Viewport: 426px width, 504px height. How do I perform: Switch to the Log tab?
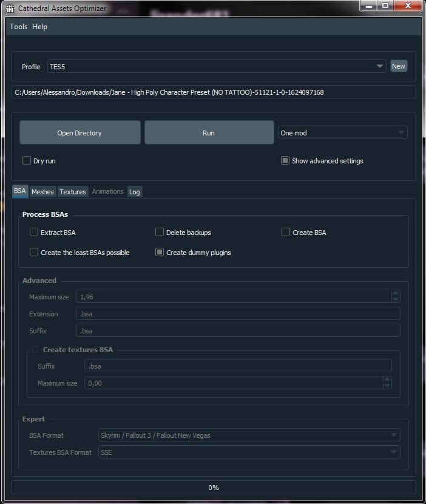coord(135,192)
